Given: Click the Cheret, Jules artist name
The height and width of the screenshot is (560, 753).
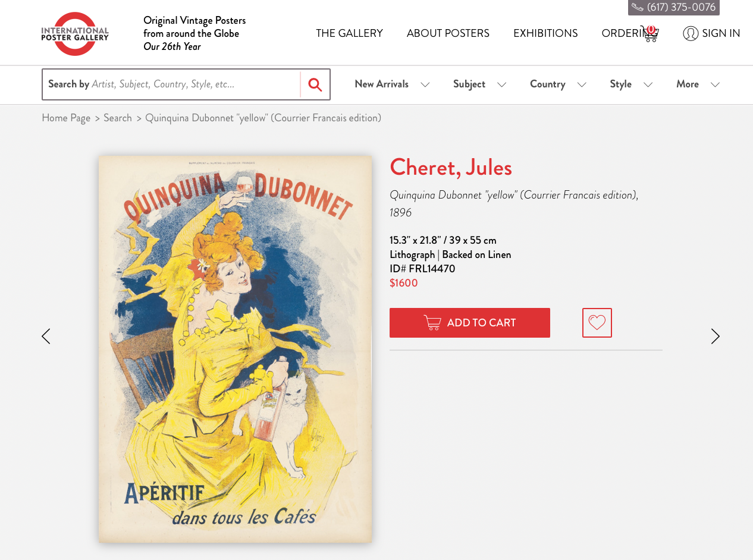Looking at the screenshot, I should pos(451,167).
